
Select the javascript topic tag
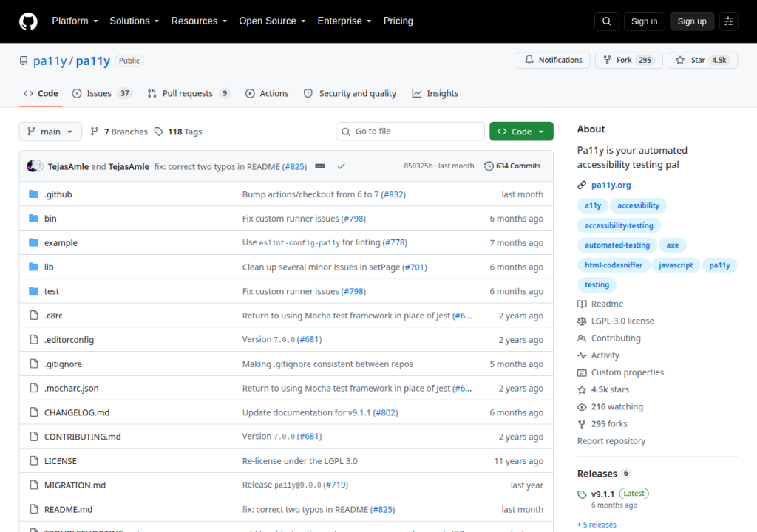[x=676, y=265]
